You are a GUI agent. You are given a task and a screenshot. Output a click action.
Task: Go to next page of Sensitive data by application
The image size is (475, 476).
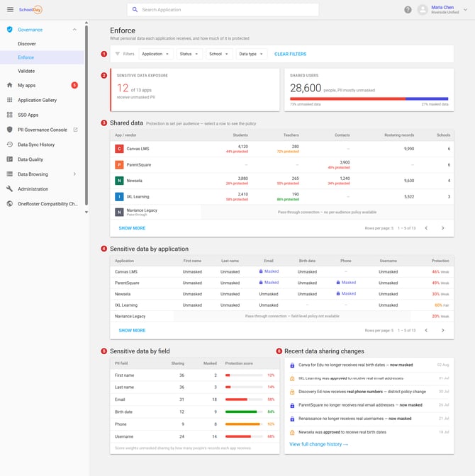[443, 330]
